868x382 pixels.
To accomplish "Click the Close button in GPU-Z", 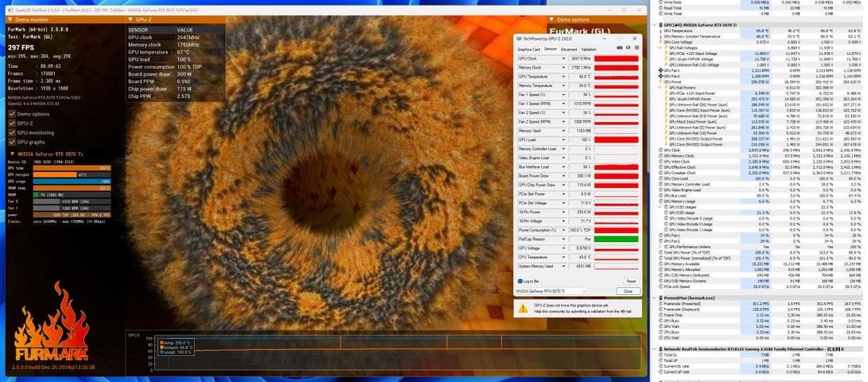I will (x=628, y=291).
